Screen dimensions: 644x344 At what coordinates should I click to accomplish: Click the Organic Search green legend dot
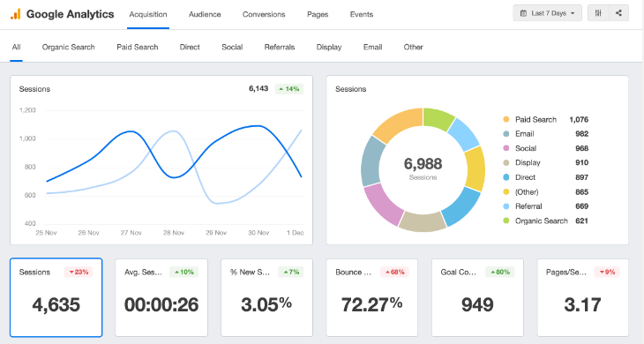point(506,221)
